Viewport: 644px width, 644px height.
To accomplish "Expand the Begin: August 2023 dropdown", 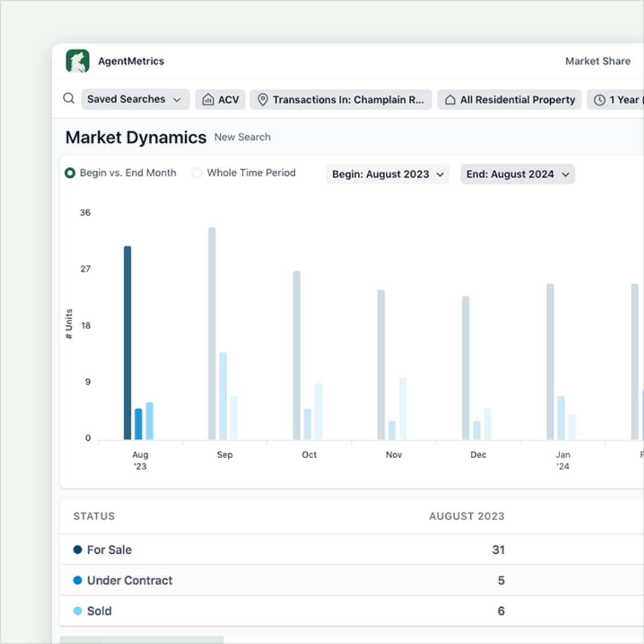I will click(x=387, y=174).
